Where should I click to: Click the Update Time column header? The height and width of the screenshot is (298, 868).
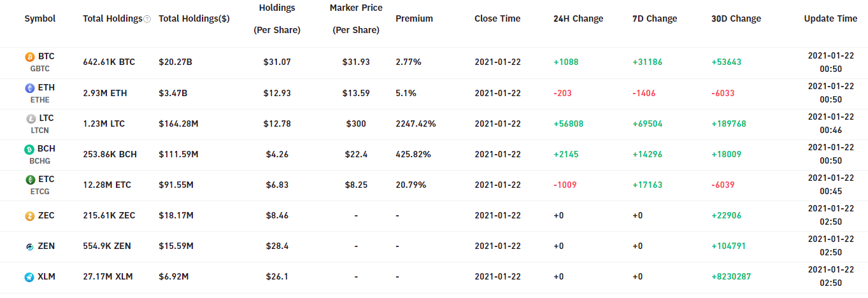[830, 18]
